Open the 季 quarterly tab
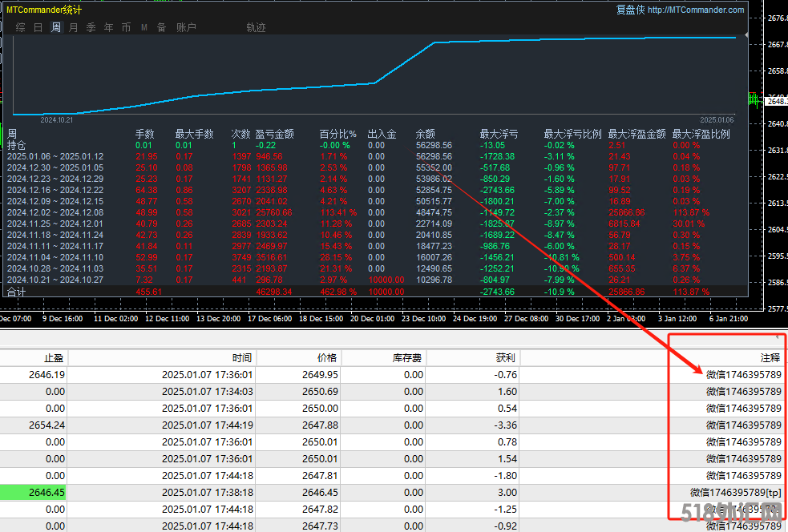This screenshot has height=532, width=788. coord(91,27)
